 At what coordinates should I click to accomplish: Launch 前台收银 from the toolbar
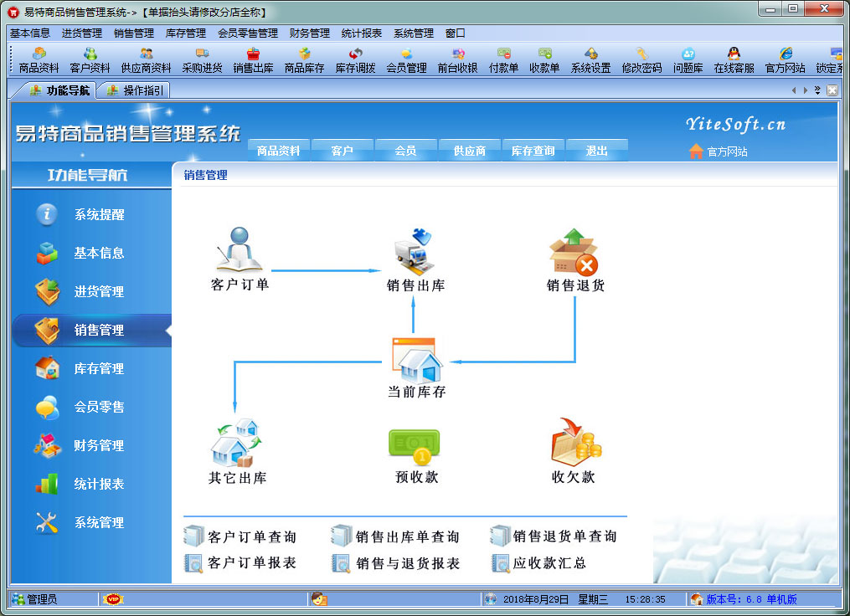pyautogui.click(x=457, y=60)
